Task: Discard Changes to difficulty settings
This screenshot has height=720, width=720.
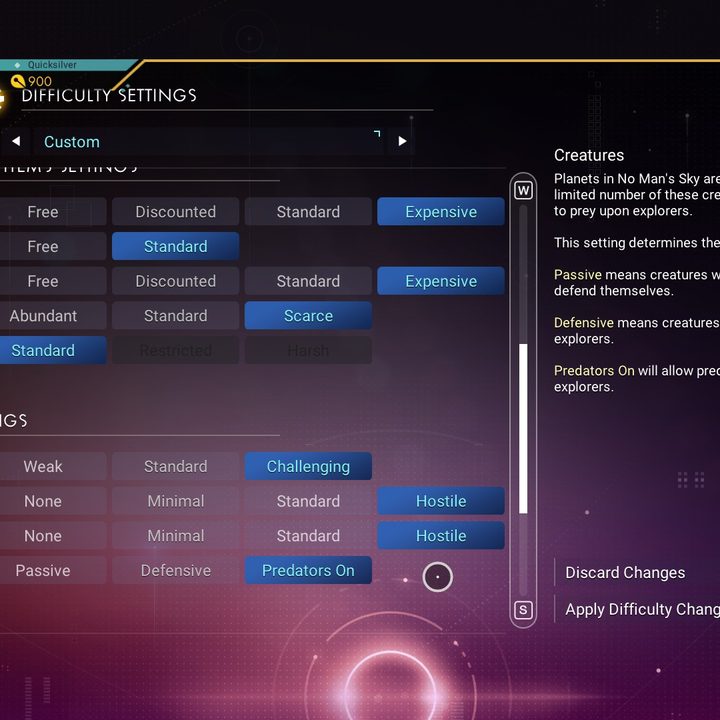Action: [625, 573]
